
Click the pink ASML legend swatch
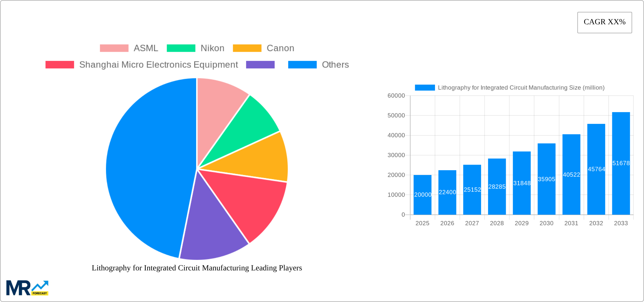click(114, 48)
